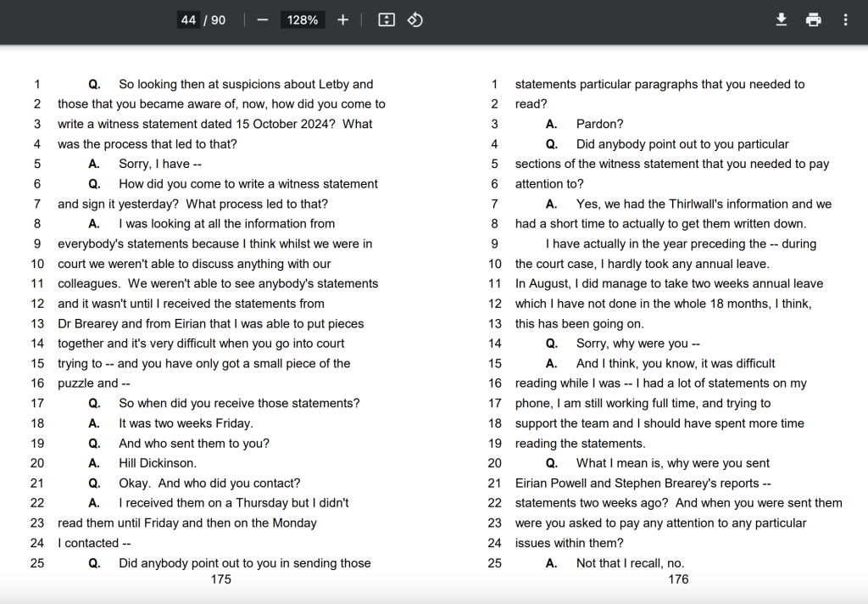Click page number 175 at page bottom
Viewport: 868px width, 604px height.
point(220,579)
